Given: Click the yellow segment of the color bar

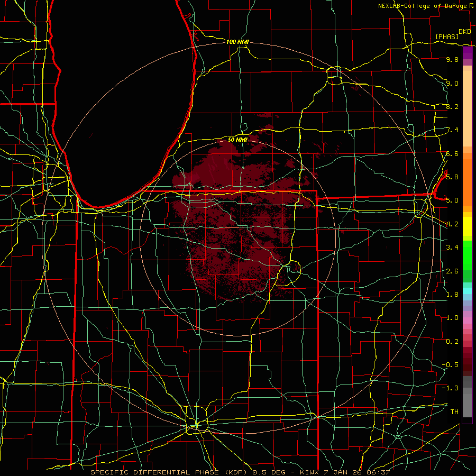Looking at the screenshot, I should 467,226.
